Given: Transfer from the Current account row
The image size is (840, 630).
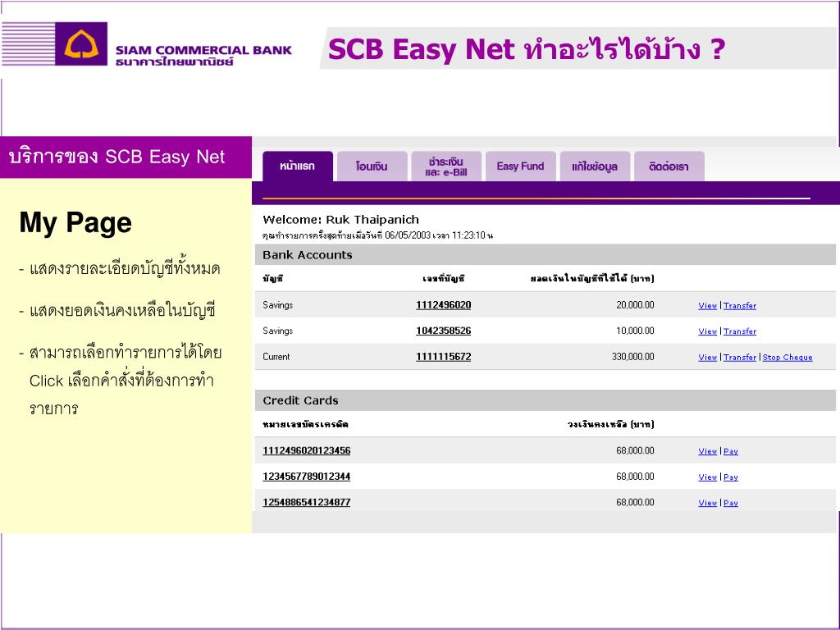Looking at the screenshot, I should click(x=740, y=357).
